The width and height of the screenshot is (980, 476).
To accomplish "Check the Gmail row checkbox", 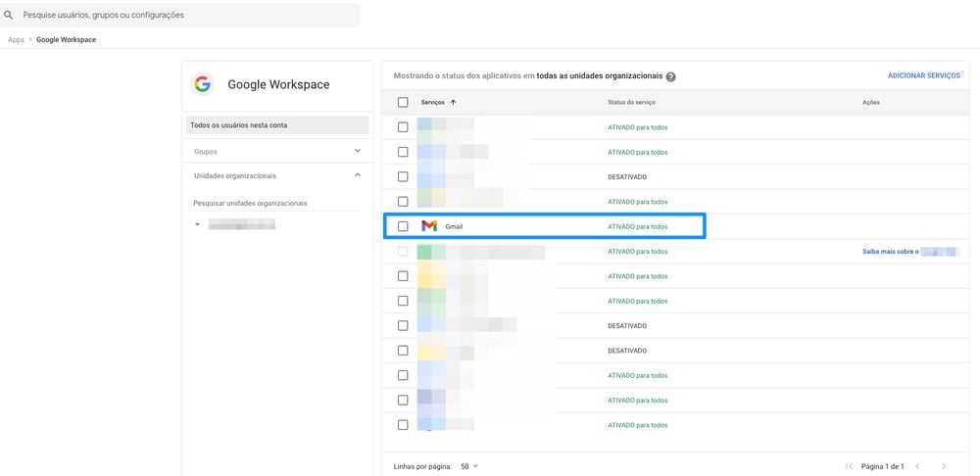I will 403,226.
